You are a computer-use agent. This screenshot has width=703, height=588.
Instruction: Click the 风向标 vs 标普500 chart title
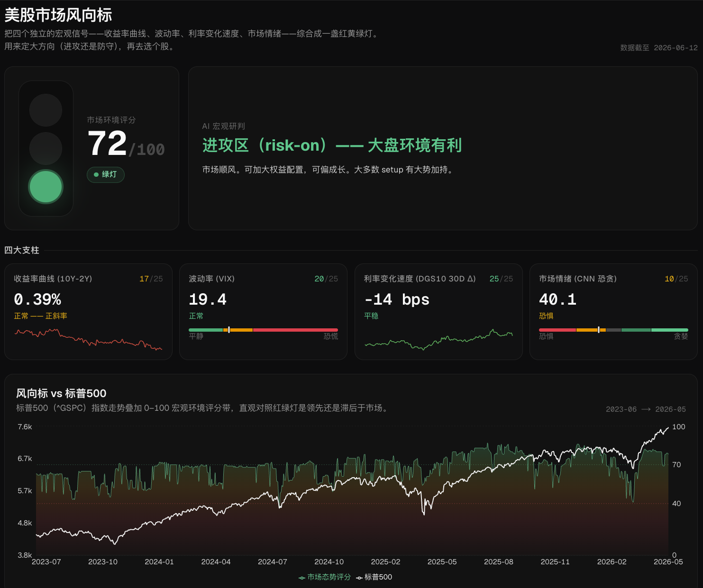(x=61, y=393)
